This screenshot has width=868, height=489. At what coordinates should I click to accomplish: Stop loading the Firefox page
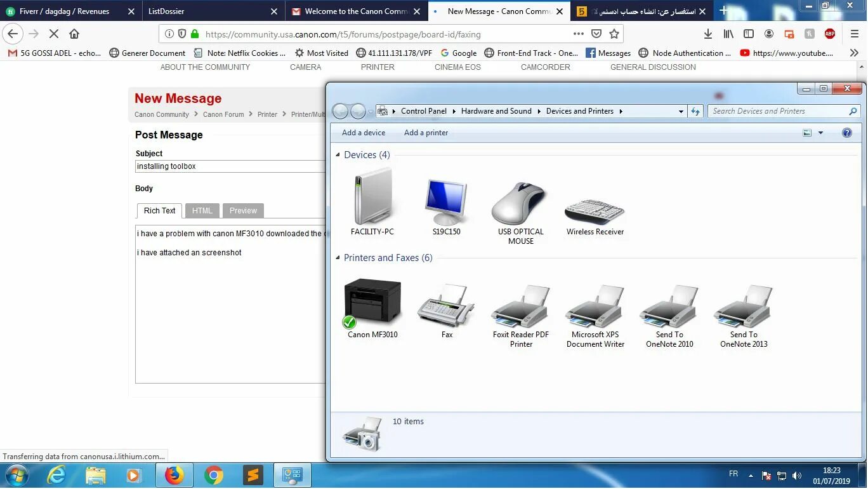click(54, 34)
